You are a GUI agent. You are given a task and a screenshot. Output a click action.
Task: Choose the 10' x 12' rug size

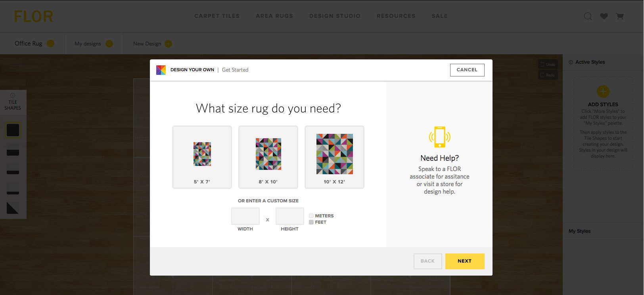pyautogui.click(x=334, y=157)
